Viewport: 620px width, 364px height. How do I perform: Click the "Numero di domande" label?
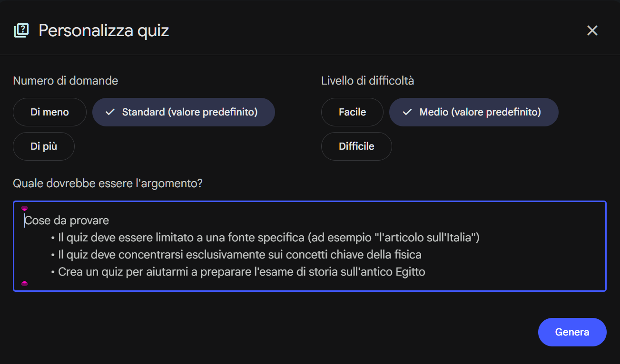click(x=66, y=81)
